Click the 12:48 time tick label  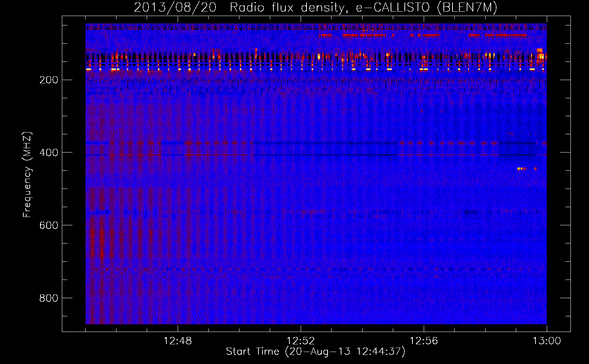178,341
